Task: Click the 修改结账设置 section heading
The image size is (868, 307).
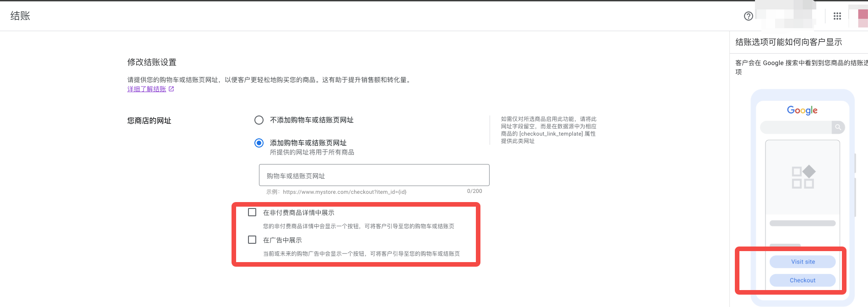Action: point(151,62)
